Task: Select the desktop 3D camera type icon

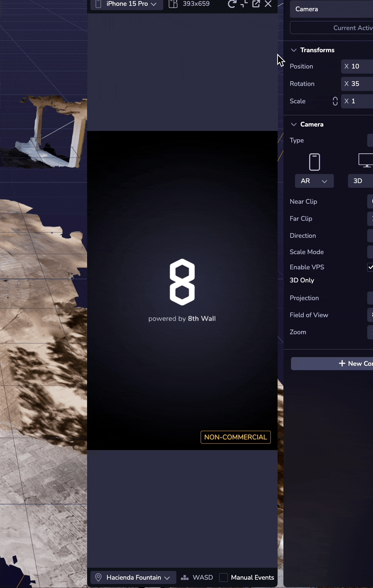Action: coord(365,161)
